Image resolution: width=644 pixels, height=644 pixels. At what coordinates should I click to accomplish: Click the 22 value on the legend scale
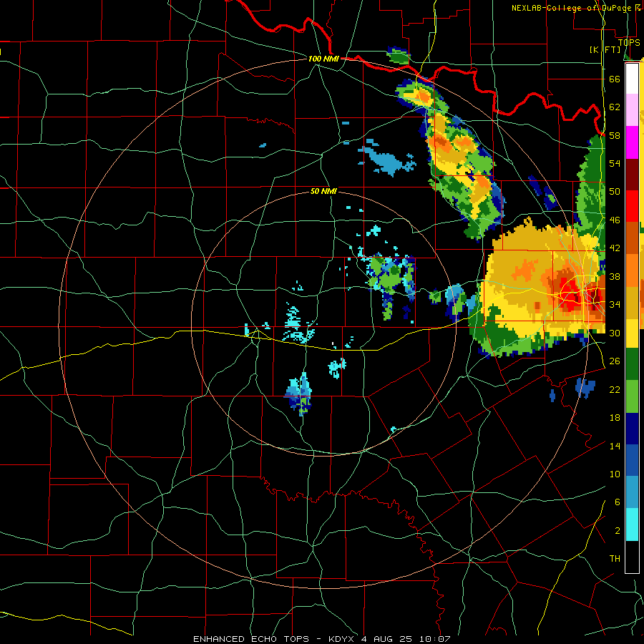[x=615, y=389]
